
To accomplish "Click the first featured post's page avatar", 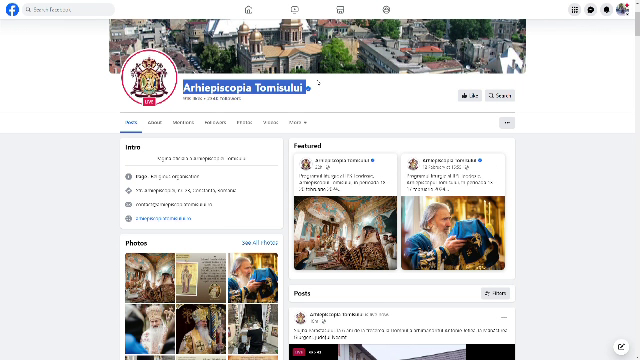I will (x=306, y=164).
